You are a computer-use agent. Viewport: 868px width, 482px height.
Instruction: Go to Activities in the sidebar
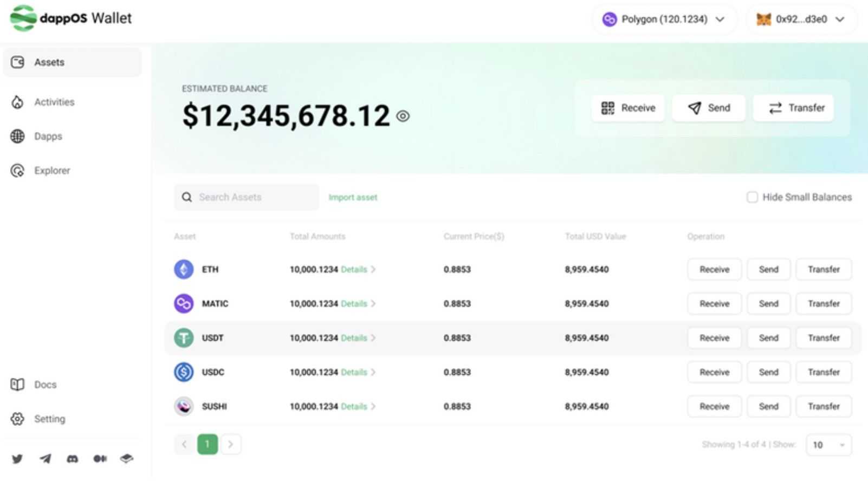point(54,102)
